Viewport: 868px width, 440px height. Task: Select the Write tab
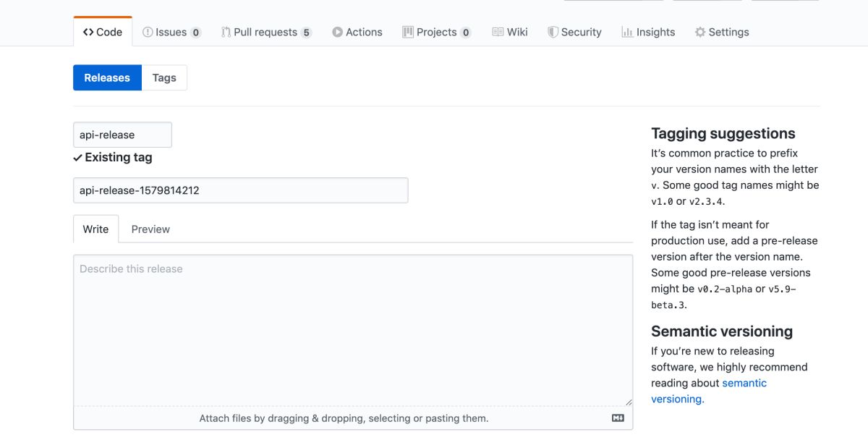tap(95, 229)
